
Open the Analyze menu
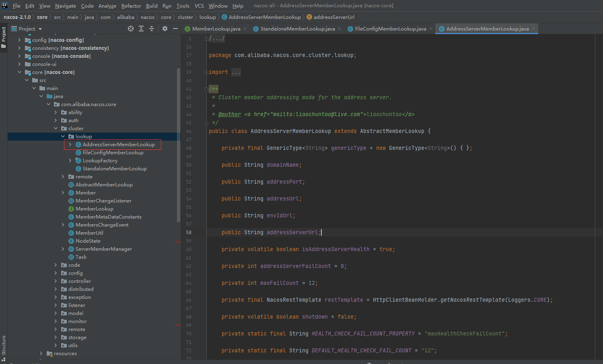coord(107,6)
